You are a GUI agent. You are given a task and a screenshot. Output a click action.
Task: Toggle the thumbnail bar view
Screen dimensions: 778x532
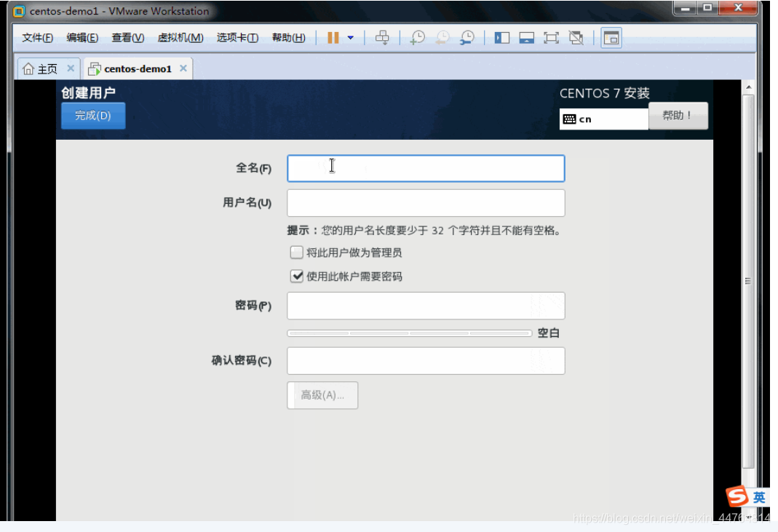click(526, 38)
